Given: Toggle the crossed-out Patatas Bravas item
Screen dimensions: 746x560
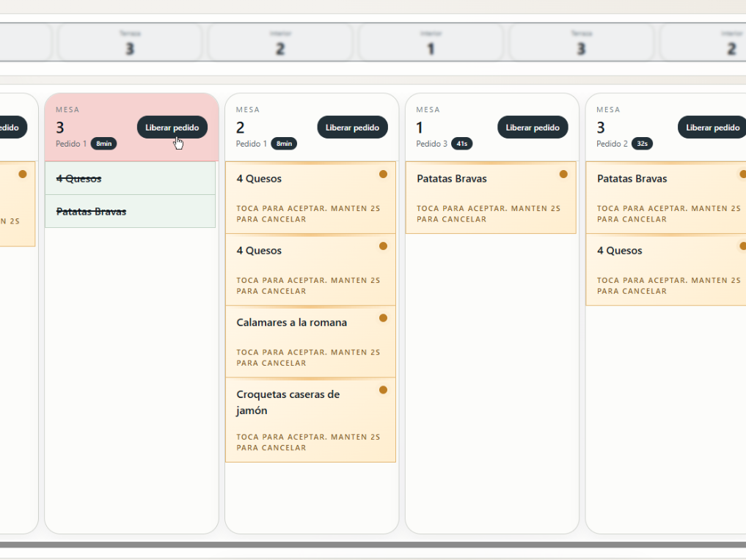Looking at the screenshot, I should point(130,212).
